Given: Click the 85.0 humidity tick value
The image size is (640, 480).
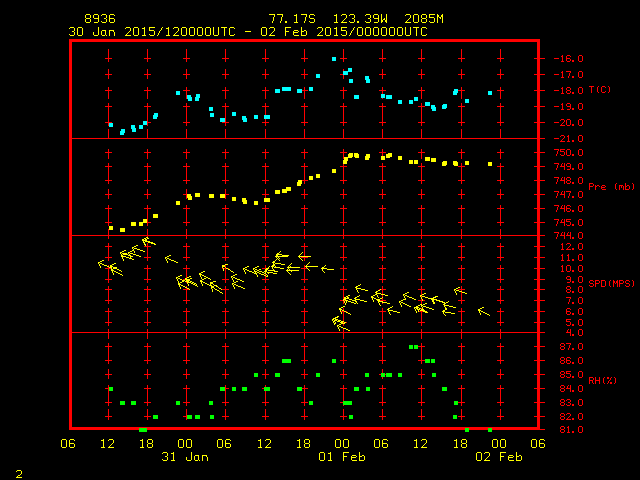Looking at the screenshot, I should [x=571, y=375].
